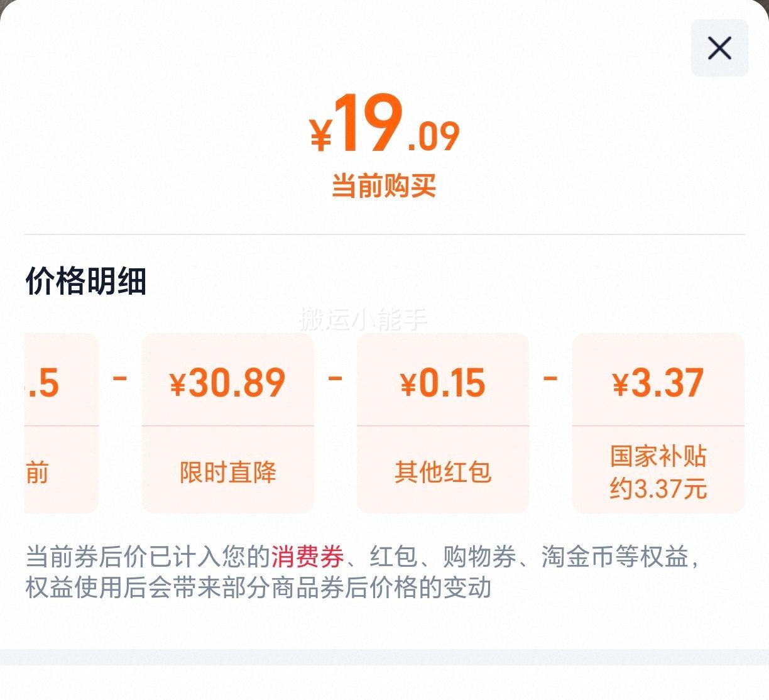Screen dimensions: 769x700
Task: Tap the partially hidden card ending .5
Action: coord(62,423)
